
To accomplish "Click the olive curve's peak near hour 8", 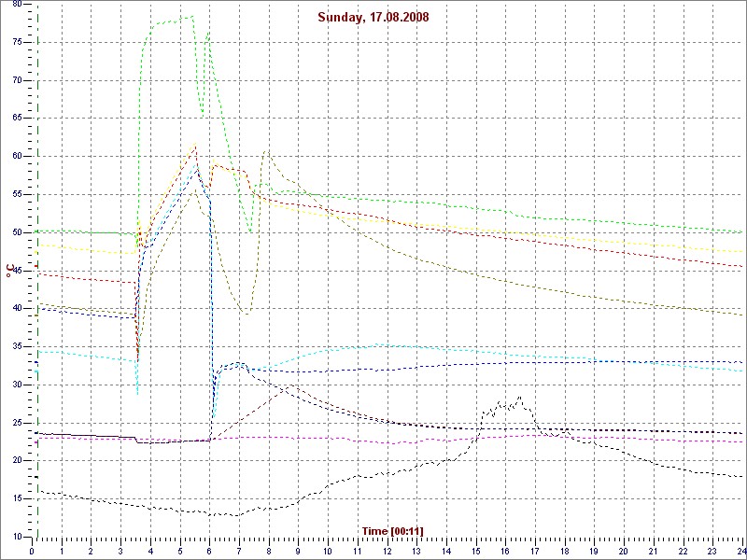I will tap(267, 151).
